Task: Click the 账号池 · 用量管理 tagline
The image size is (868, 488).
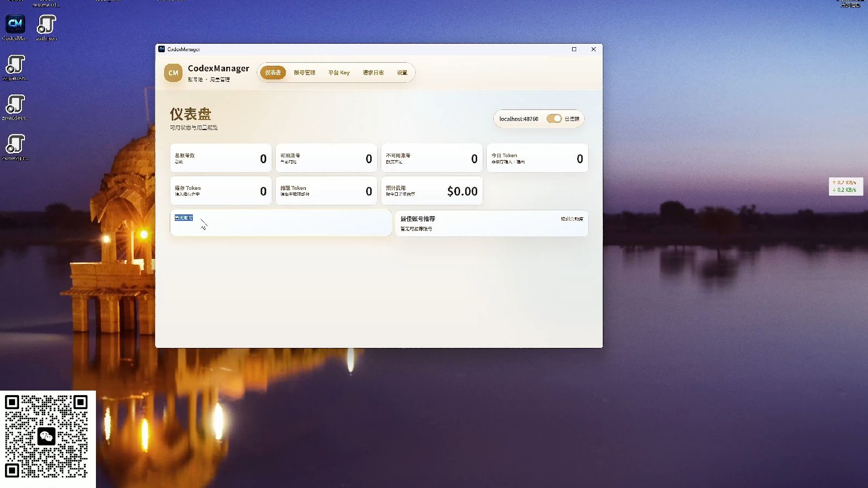Action: [209, 79]
